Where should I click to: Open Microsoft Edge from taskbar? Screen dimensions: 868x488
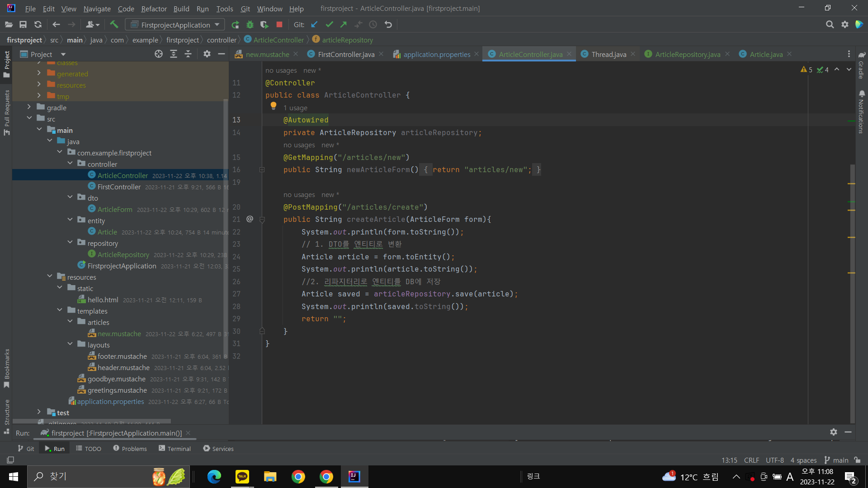(x=214, y=477)
